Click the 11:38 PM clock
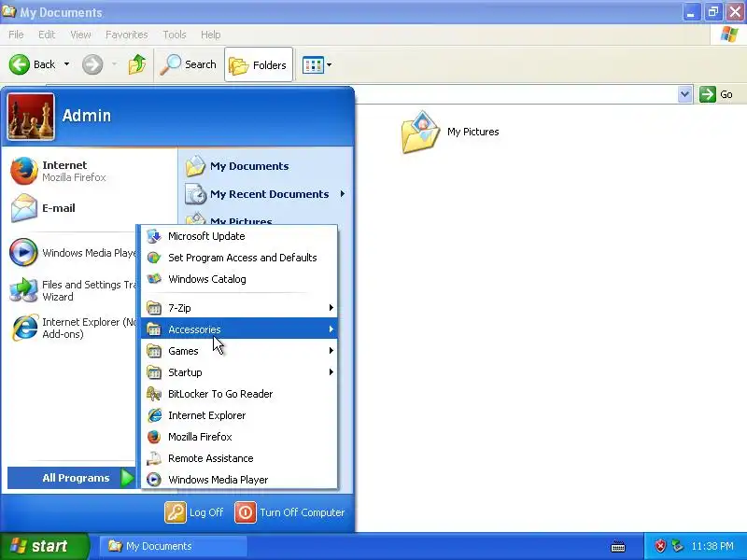747x560 pixels. (712, 546)
